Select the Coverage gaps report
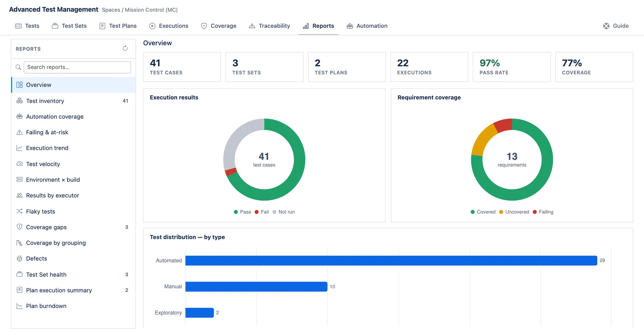Image resolution: width=644 pixels, height=334 pixels. [x=74, y=227]
